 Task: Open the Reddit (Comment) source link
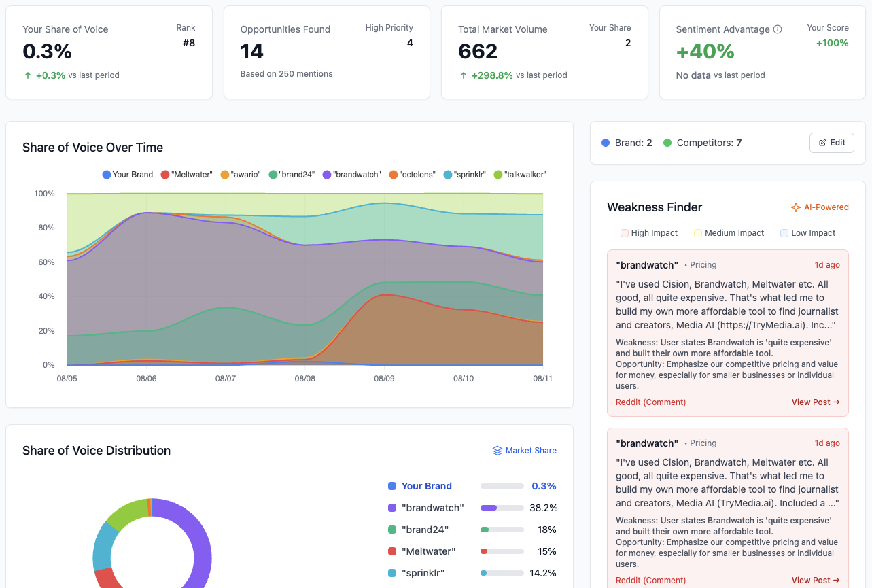pyautogui.click(x=650, y=402)
